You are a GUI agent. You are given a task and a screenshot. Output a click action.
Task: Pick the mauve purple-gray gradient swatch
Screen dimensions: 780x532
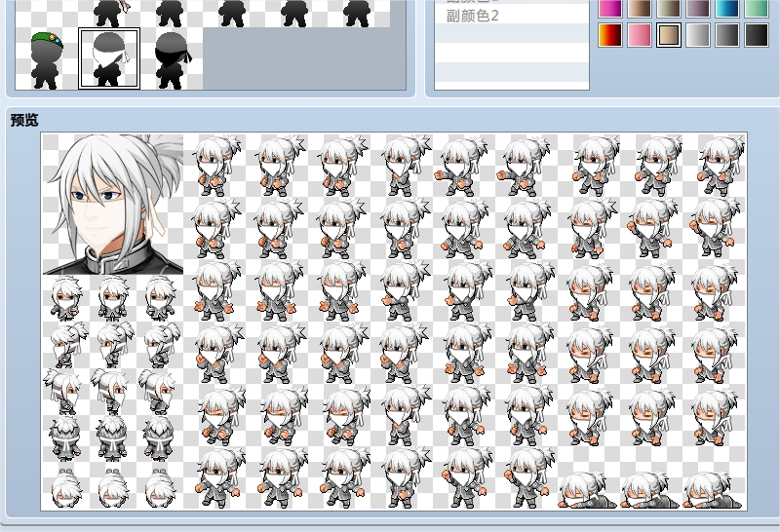[698, 8]
